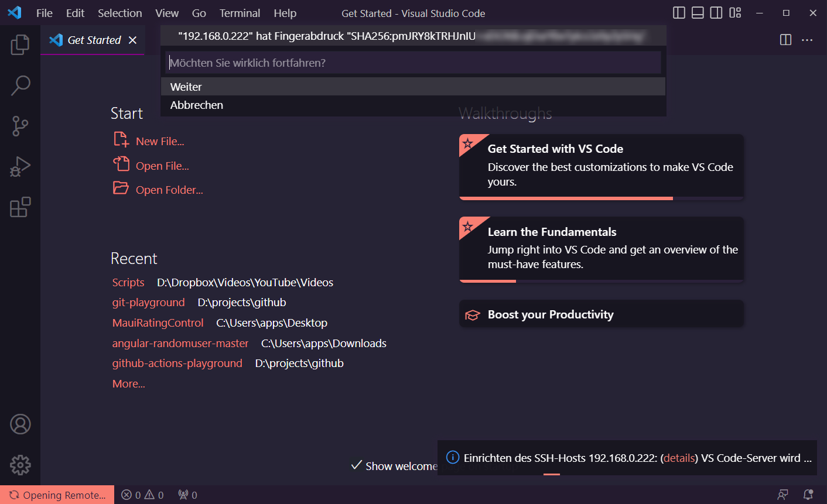Click the notifications bell in status bar
This screenshot has height=504, width=827.
click(x=808, y=495)
